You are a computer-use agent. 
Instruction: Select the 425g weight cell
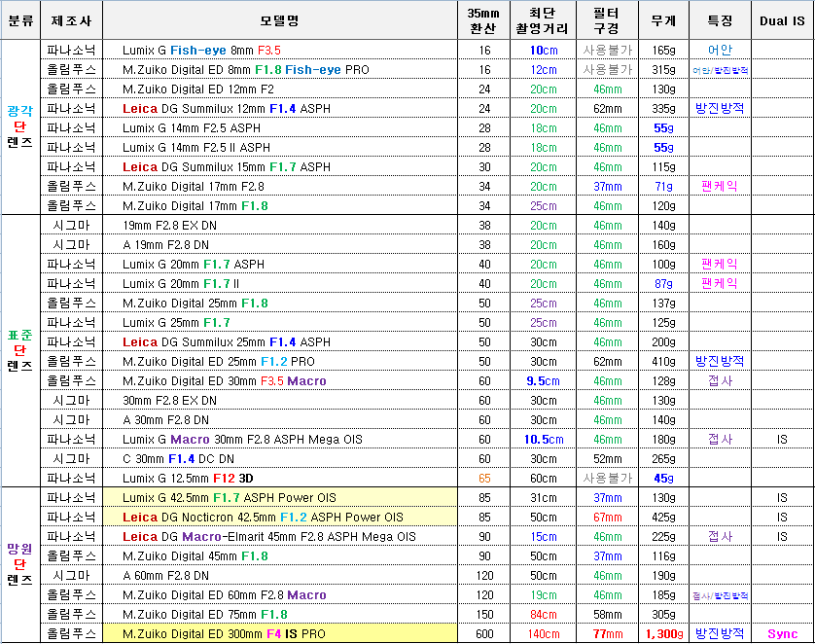663,518
